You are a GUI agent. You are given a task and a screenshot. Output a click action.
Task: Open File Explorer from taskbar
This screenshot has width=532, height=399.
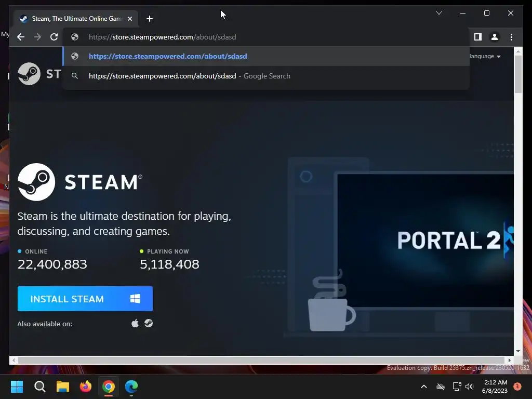63,387
